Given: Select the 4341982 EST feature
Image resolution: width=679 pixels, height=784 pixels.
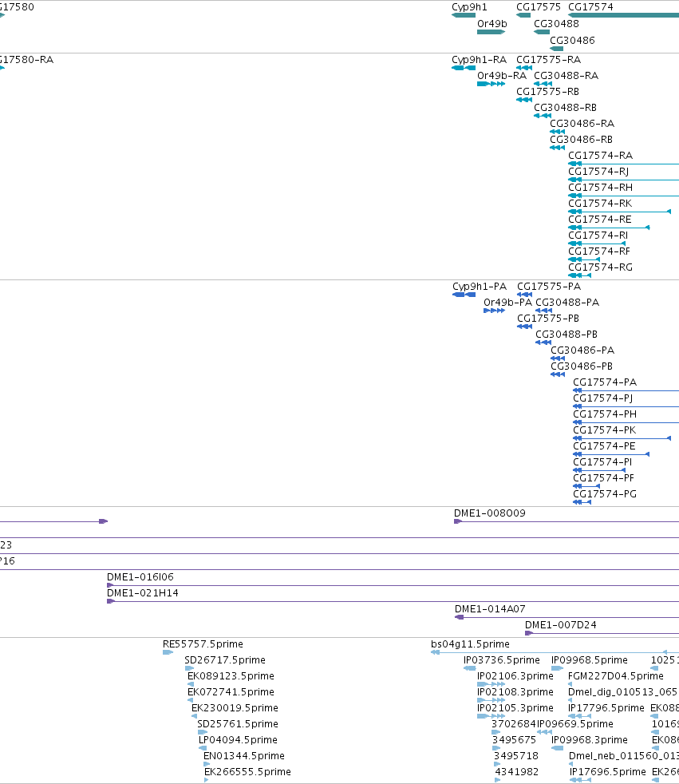Looking at the screenshot, I should pos(498,781).
